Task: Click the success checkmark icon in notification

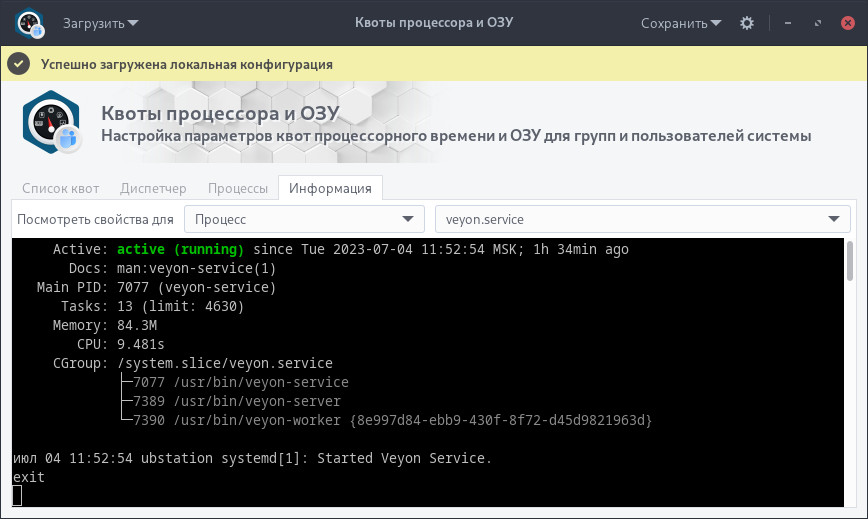Action: coord(18,64)
